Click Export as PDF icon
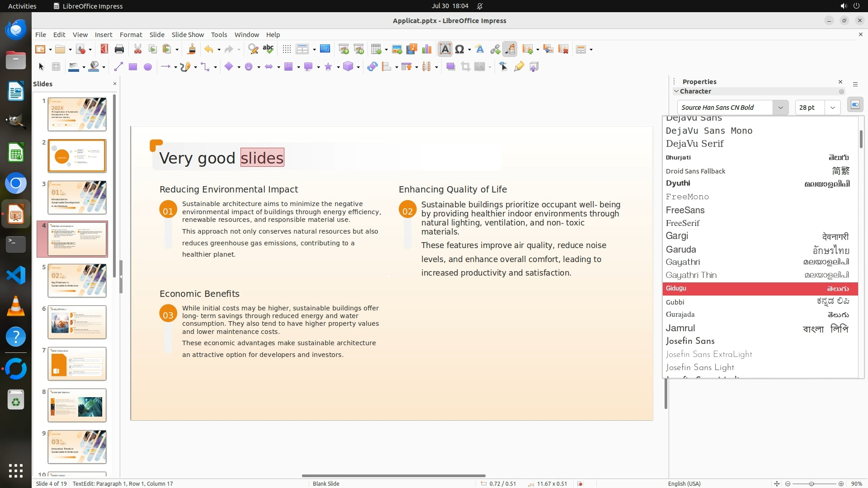Screen dimensions: 868x488 pyautogui.click(x=104, y=49)
